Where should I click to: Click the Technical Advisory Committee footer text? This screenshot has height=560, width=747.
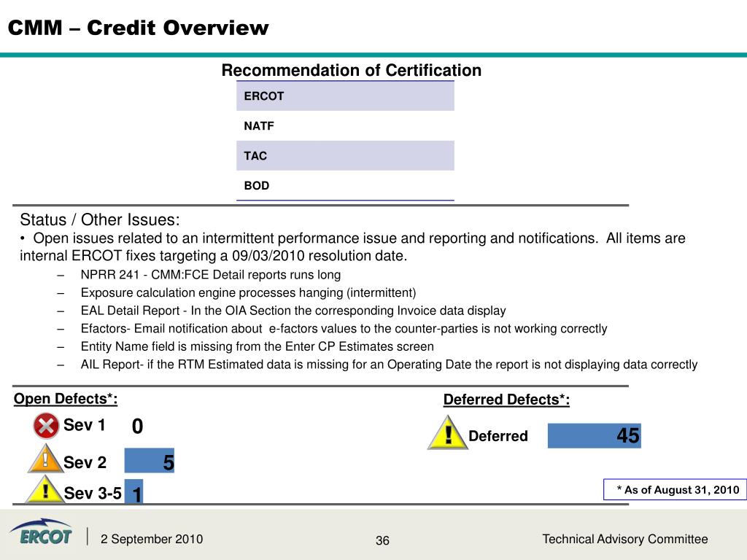tap(625, 539)
